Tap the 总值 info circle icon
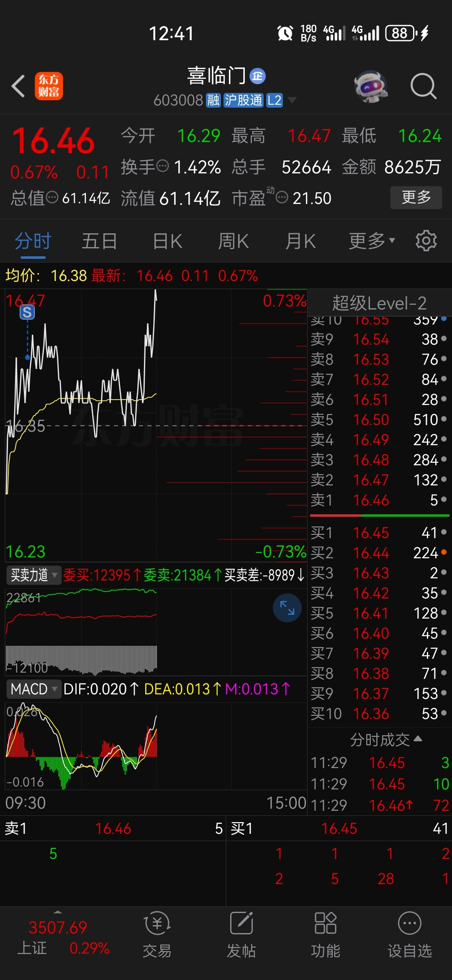This screenshot has width=452, height=980. tap(52, 197)
